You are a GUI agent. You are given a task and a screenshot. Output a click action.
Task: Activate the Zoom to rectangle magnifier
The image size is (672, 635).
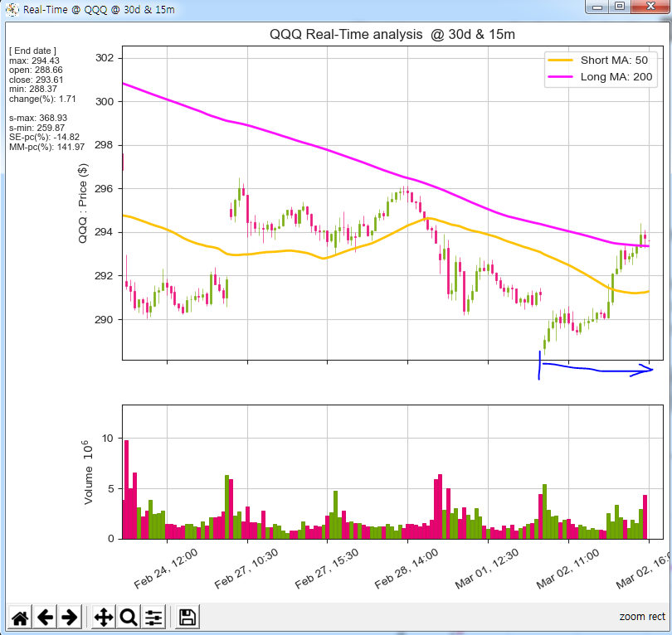[128, 617]
